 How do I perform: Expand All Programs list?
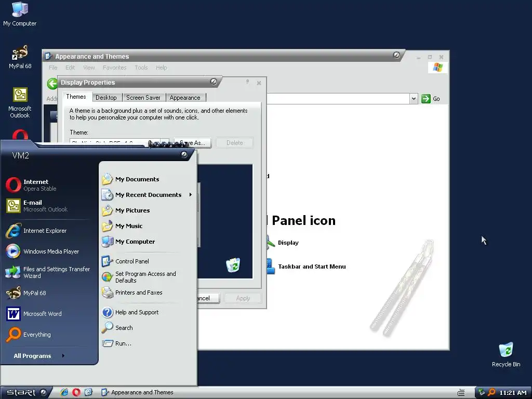coord(39,355)
